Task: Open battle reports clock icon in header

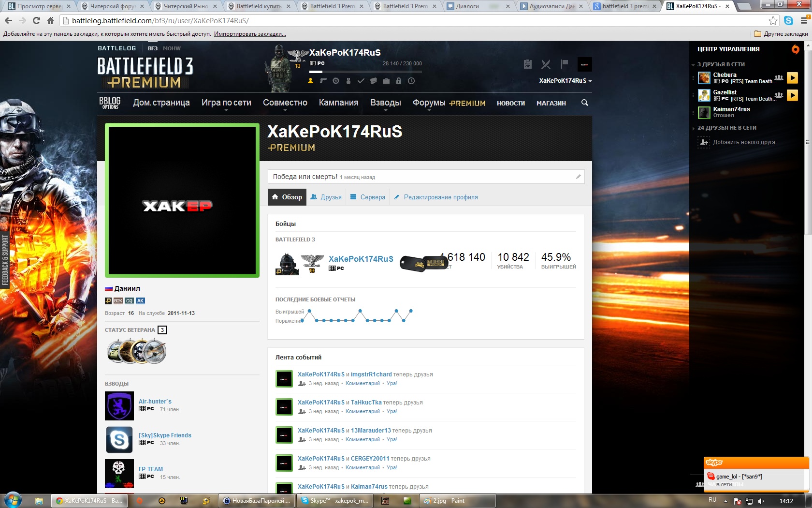Action: point(411,81)
